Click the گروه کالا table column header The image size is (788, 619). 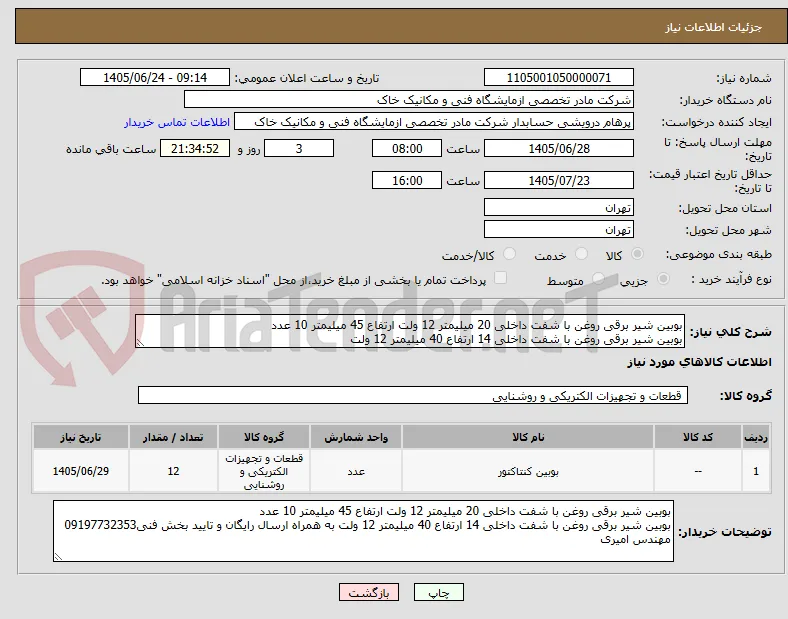click(x=264, y=437)
